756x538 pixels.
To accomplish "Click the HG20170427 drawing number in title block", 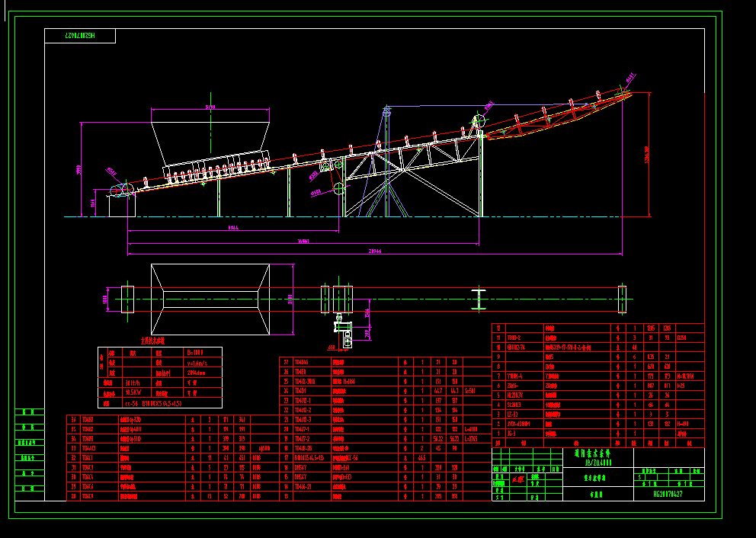I will (x=668, y=494).
